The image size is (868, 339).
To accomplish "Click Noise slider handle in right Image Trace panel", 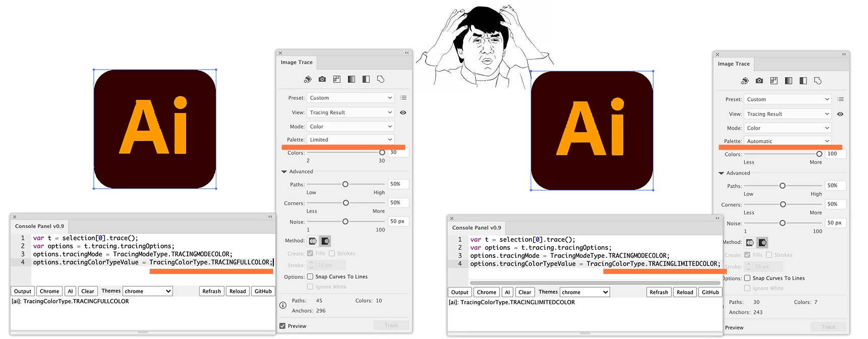I will click(782, 223).
